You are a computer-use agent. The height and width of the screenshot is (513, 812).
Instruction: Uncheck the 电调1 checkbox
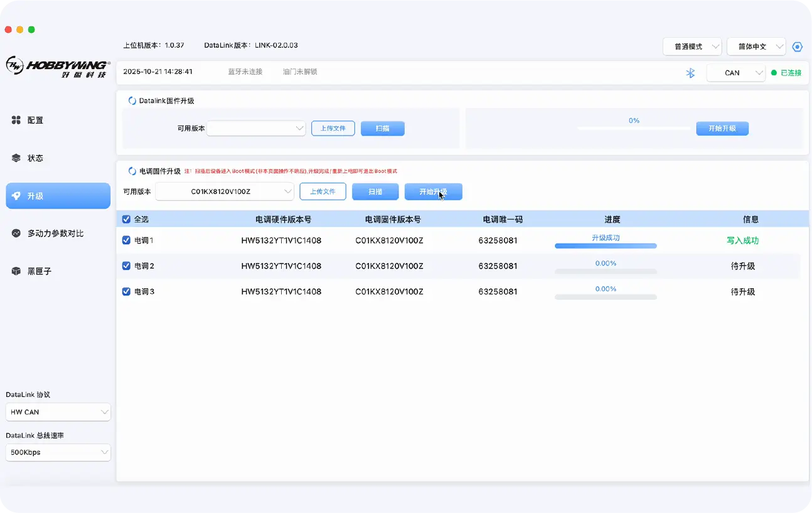pyautogui.click(x=126, y=240)
